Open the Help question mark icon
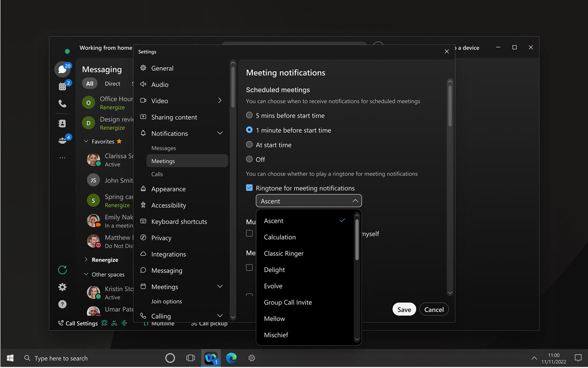Image resolution: width=588 pixels, height=368 pixels. click(x=62, y=304)
